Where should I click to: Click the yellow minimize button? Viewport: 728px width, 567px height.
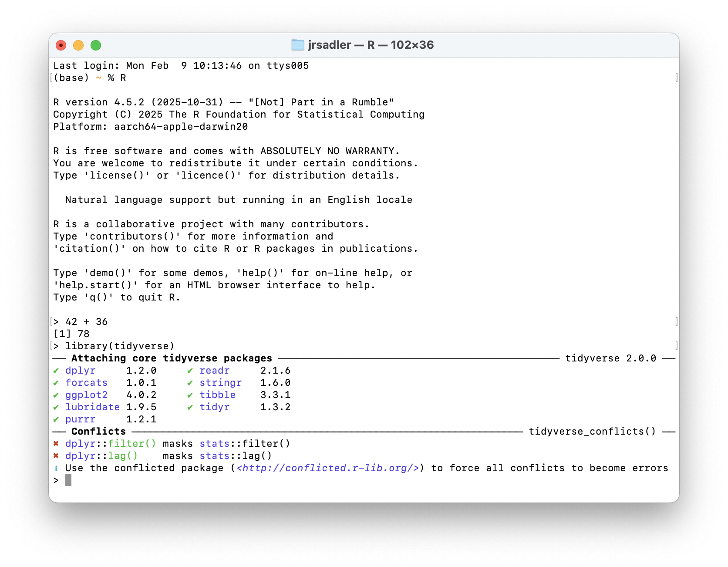click(x=78, y=45)
